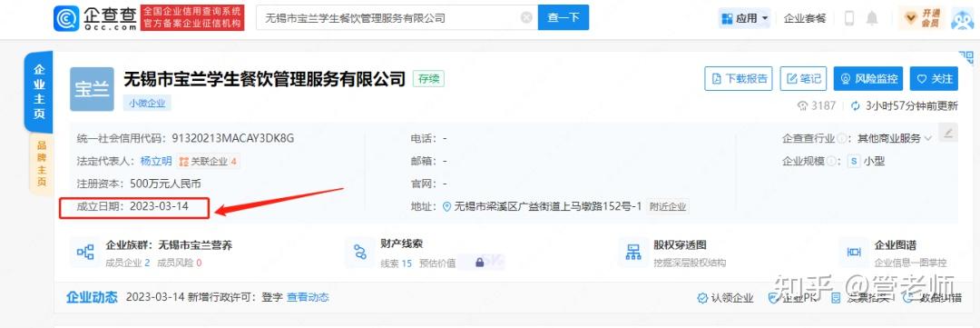Click the 小微企业 tag
The height and width of the screenshot is (328, 980).
[148, 104]
